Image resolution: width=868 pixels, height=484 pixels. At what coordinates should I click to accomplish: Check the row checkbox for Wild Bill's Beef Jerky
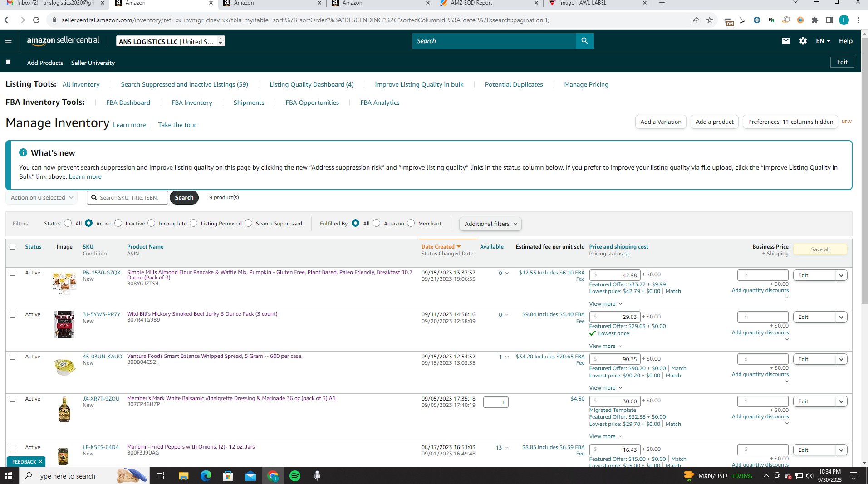pyautogui.click(x=13, y=315)
